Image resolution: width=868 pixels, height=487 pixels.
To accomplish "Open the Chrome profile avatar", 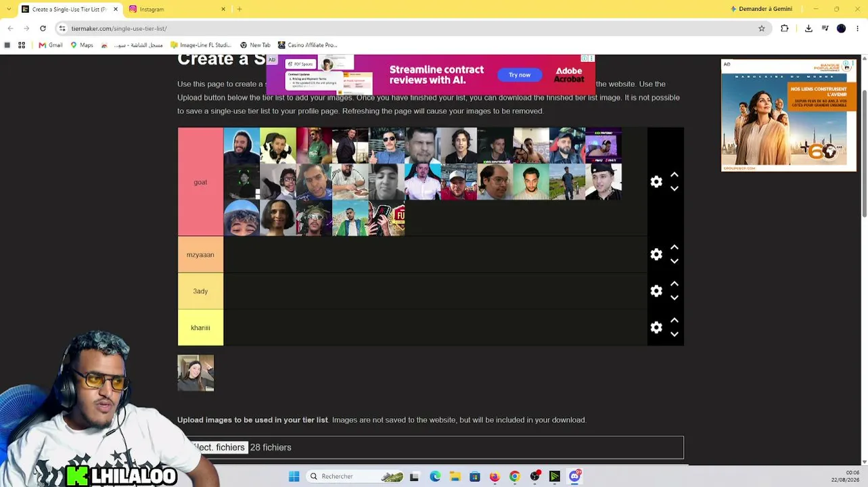I will coord(841,28).
